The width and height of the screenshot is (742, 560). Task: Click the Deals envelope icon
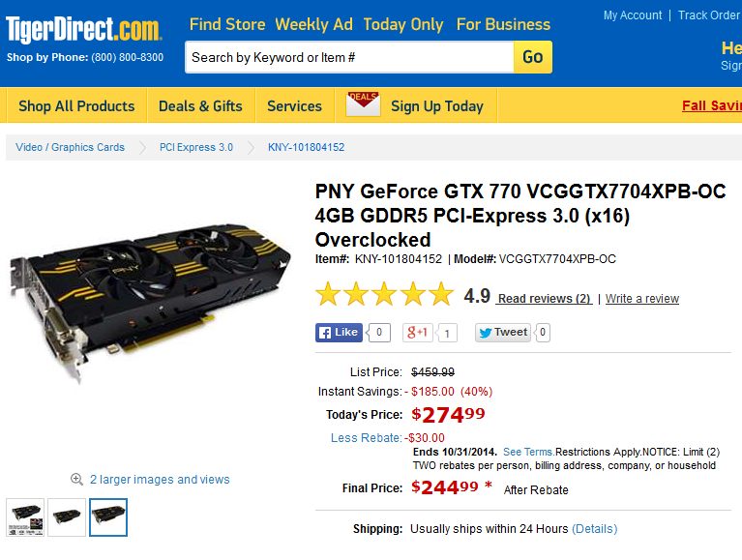[x=363, y=104]
